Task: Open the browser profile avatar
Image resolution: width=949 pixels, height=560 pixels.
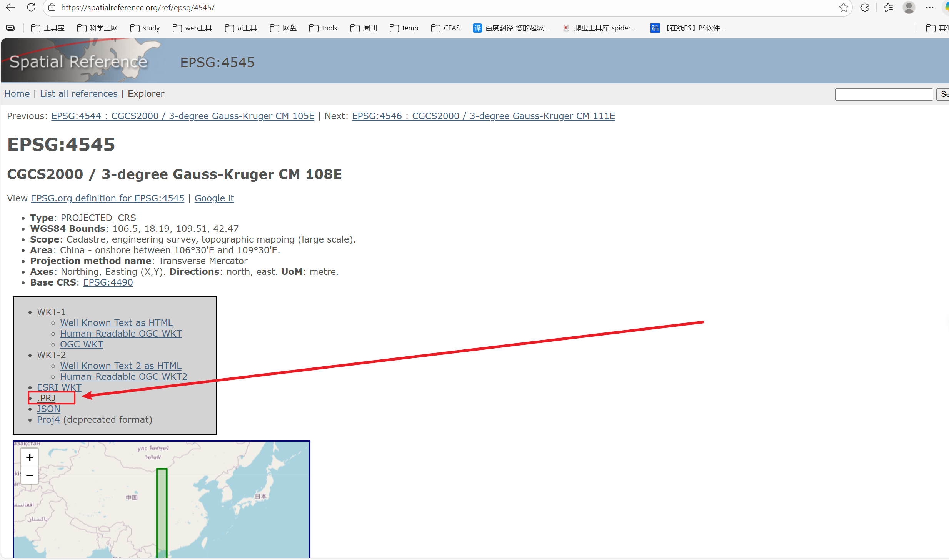Action: coord(909,7)
